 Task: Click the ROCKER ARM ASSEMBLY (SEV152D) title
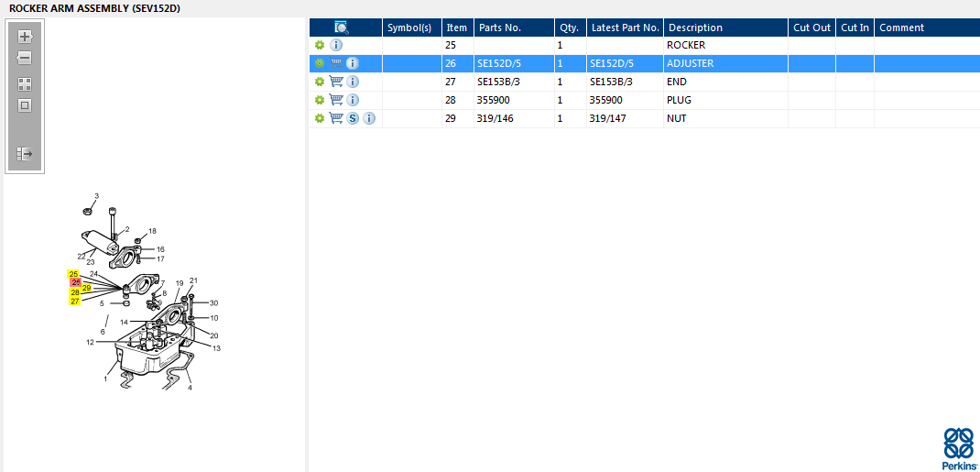pyautogui.click(x=95, y=8)
